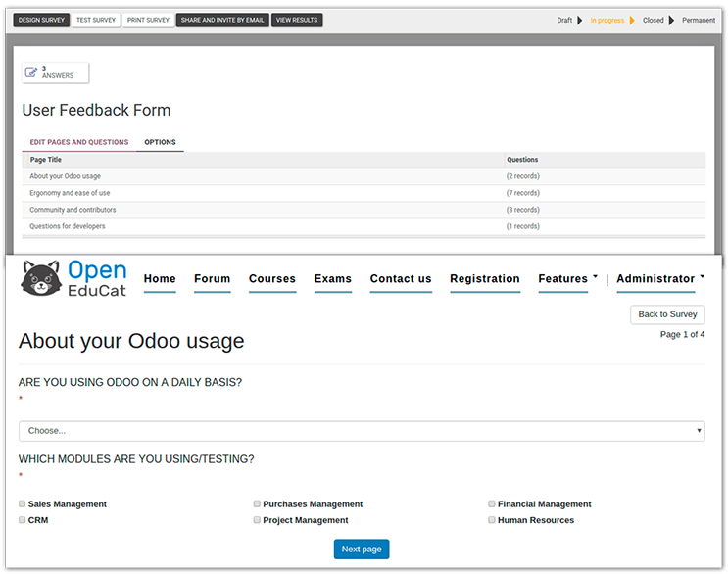Open the Forum menu link
Image resolution: width=728 pixels, height=574 pixels.
click(213, 279)
